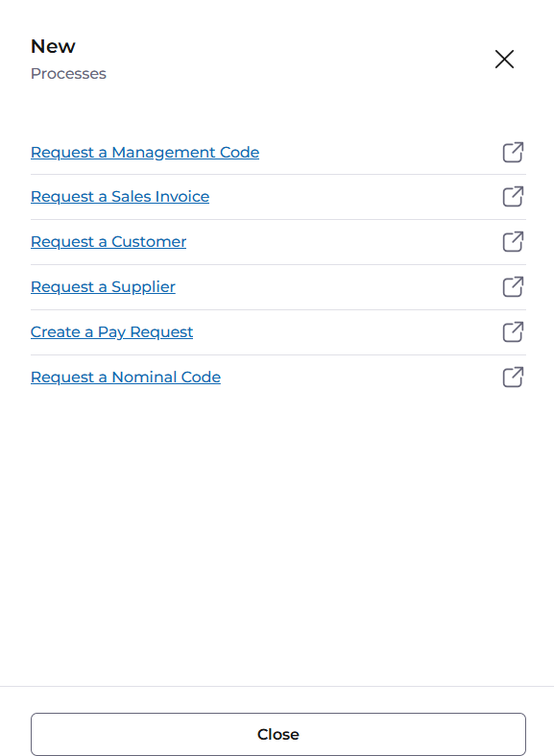
Task: Click external-link icon beside Nominal Code
Action: point(513,377)
